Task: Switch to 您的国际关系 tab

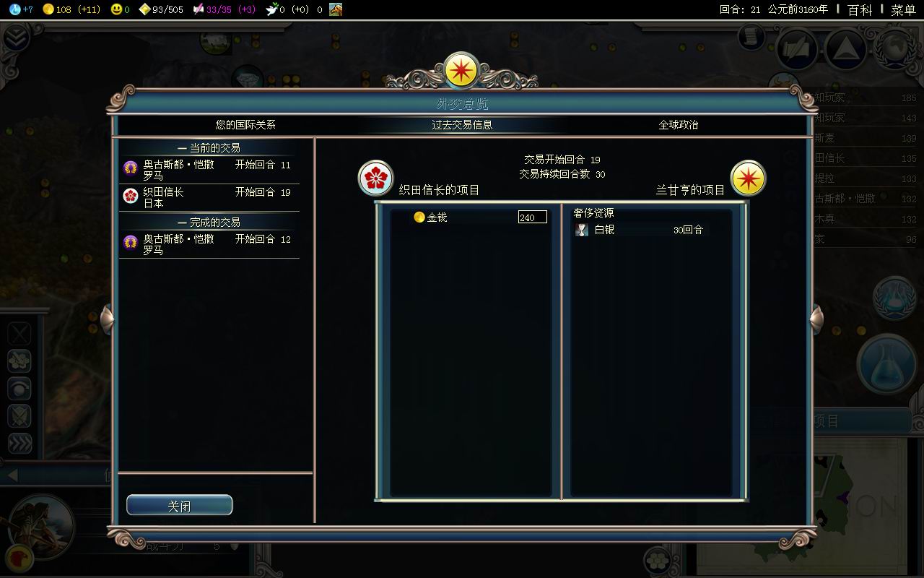Action: (x=245, y=124)
